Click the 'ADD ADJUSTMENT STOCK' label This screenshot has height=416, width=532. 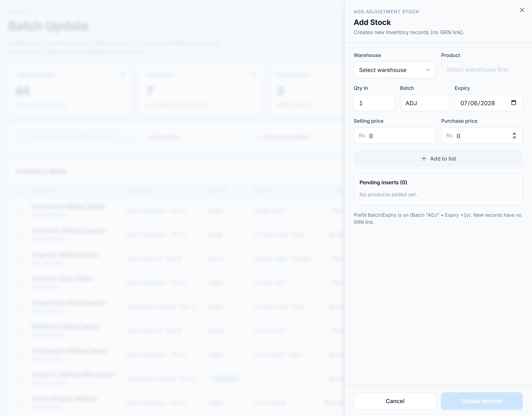pyautogui.click(x=386, y=12)
